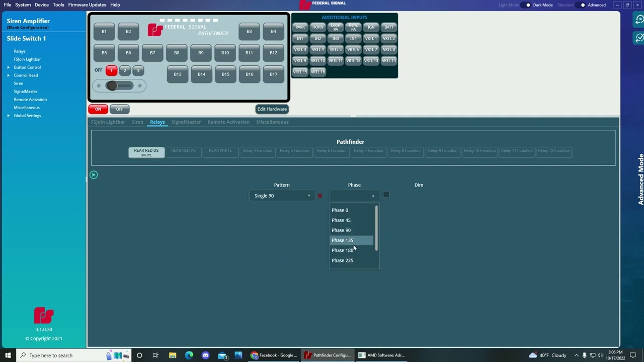Click the Local PA additional input
644x362 pixels.
(x=336, y=27)
